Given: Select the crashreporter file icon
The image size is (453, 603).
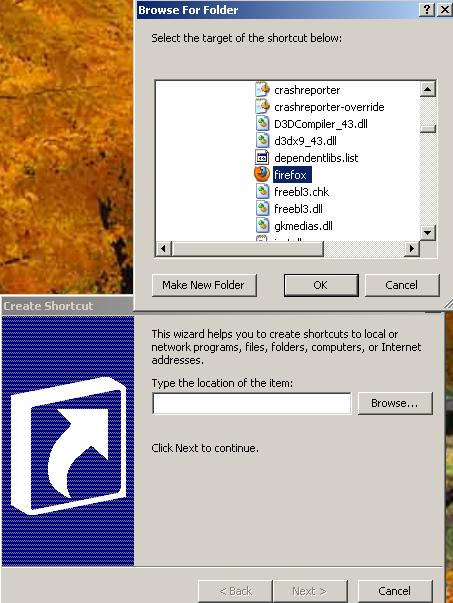Looking at the screenshot, I should (x=262, y=90).
